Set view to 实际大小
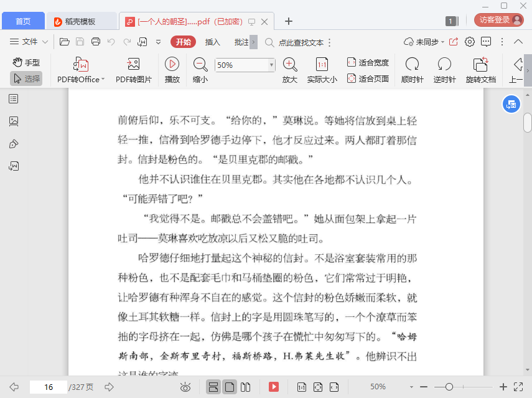The image size is (532, 398). point(322,70)
